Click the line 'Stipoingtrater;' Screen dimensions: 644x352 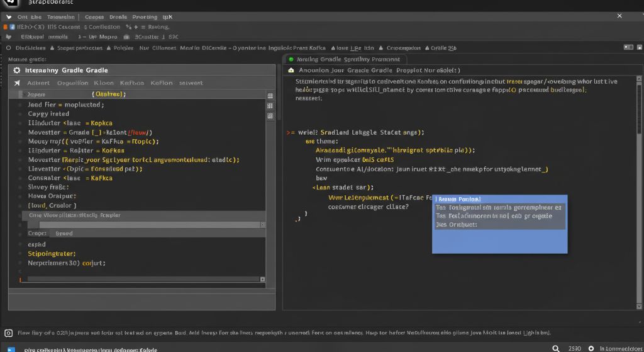52,254
